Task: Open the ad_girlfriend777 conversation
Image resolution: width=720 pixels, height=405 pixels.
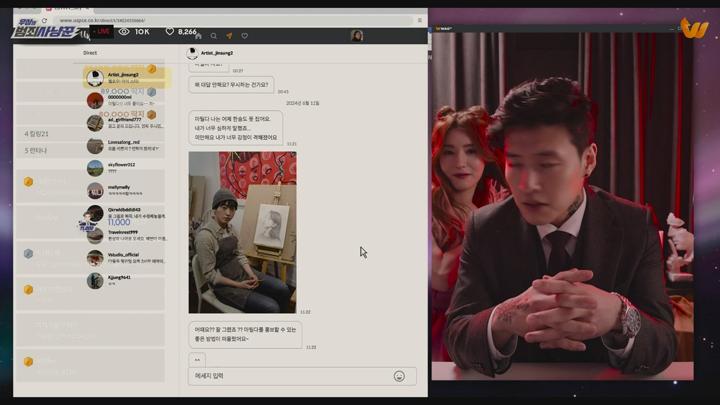Action: coord(128,123)
